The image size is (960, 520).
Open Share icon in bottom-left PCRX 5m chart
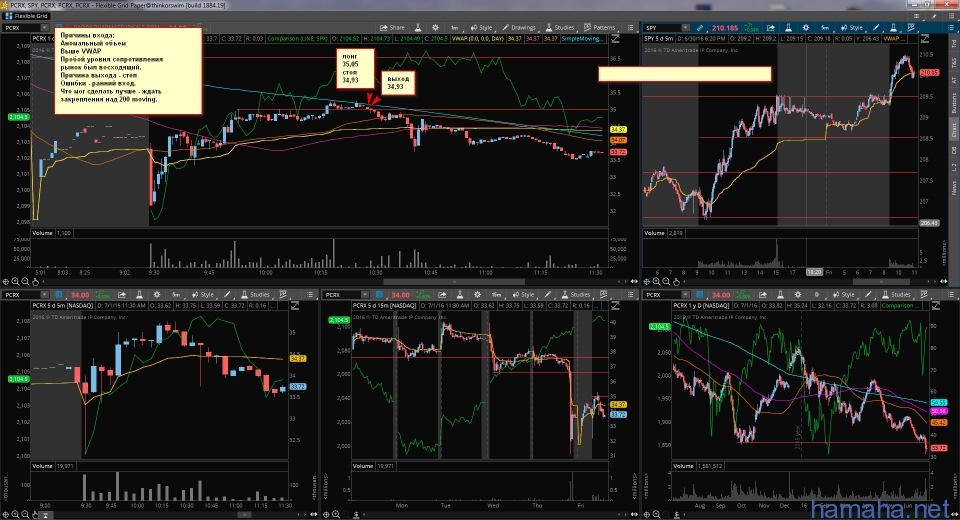pyautogui.click(x=122, y=295)
